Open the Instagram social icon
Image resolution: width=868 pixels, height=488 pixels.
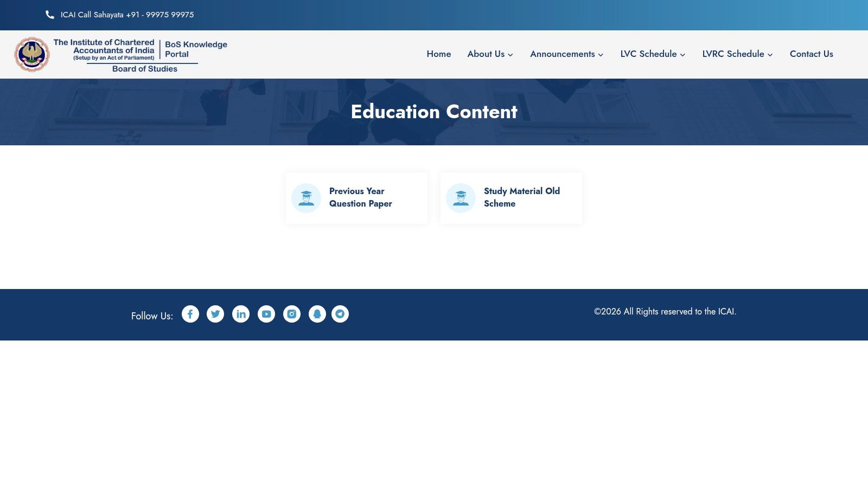click(x=292, y=314)
